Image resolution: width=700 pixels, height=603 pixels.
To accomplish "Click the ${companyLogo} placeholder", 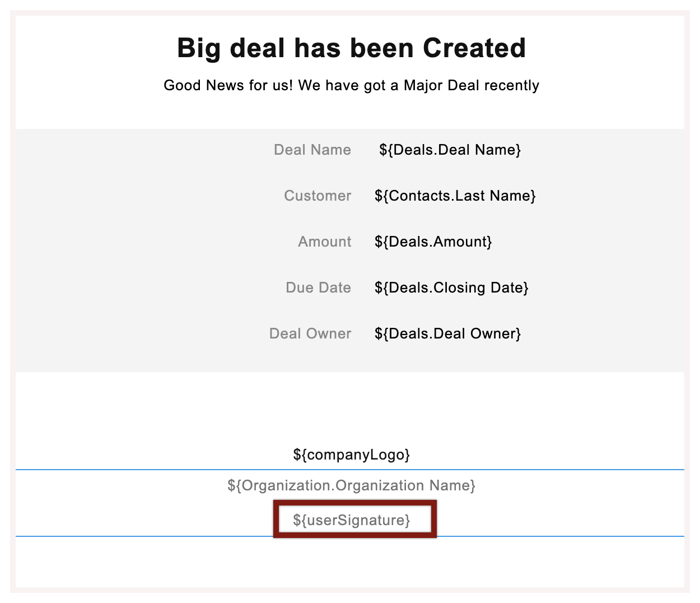I will pyautogui.click(x=351, y=454).
